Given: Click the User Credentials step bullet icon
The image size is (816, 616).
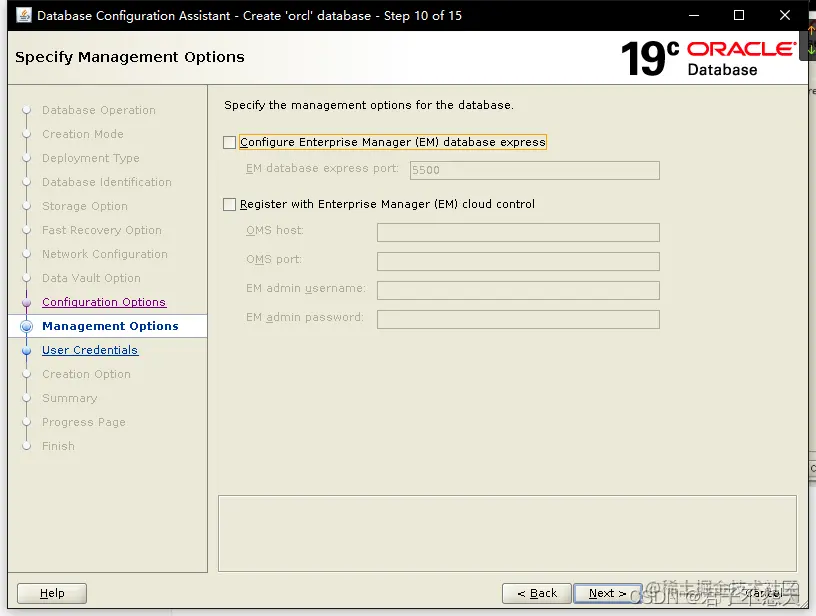Looking at the screenshot, I should tap(27, 351).
